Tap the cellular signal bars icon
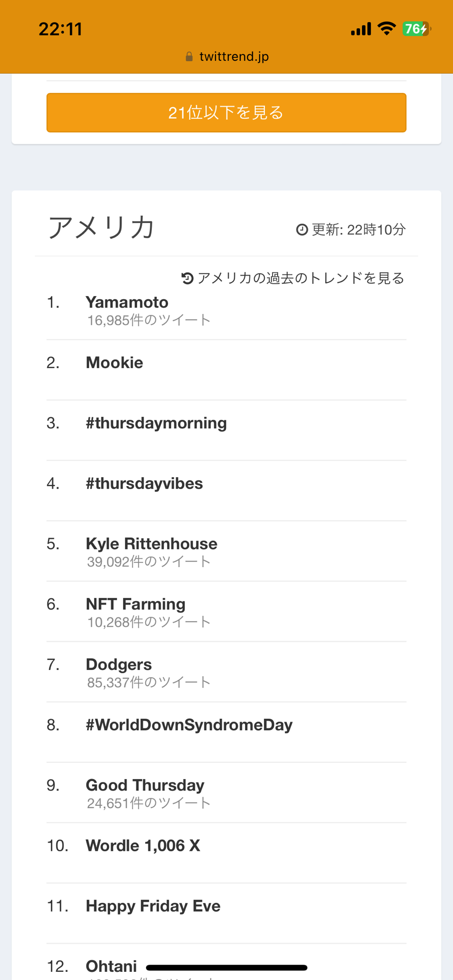 (x=361, y=29)
